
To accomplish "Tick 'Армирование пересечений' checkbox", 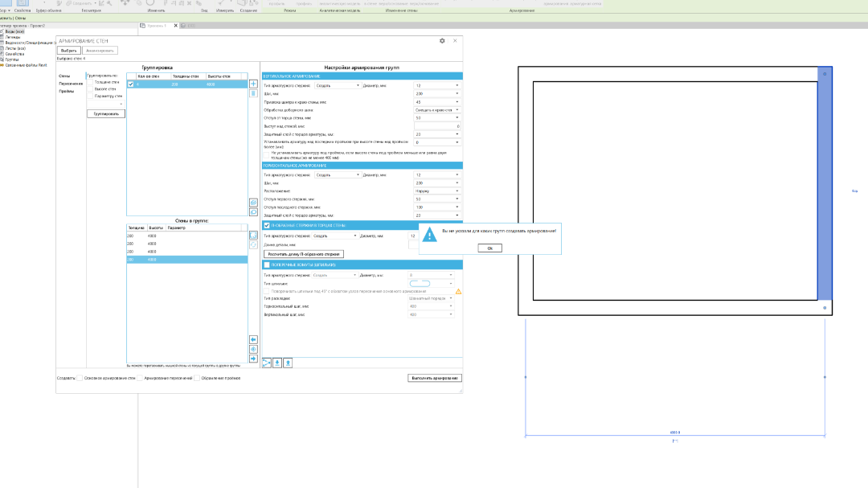I will click(140, 379).
